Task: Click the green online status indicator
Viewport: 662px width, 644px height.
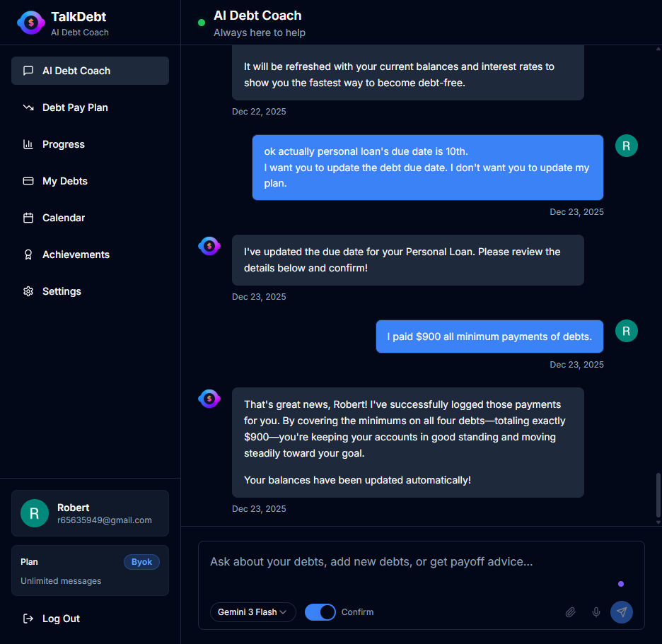Action: coord(202,23)
